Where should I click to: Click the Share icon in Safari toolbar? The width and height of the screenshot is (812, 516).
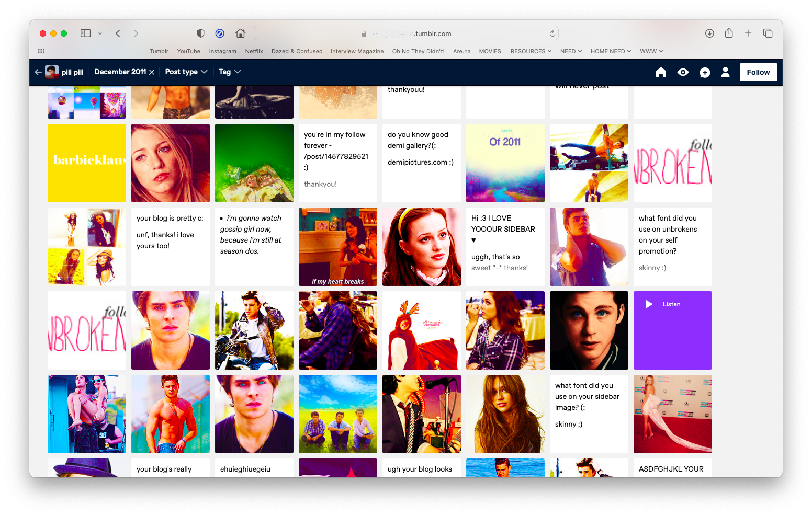729,33
